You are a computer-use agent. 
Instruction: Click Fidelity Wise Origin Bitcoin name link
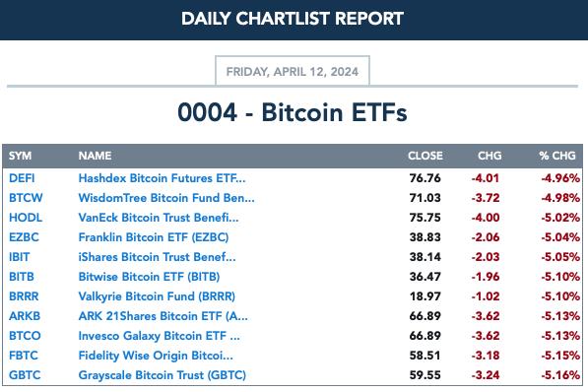(156, 356)
